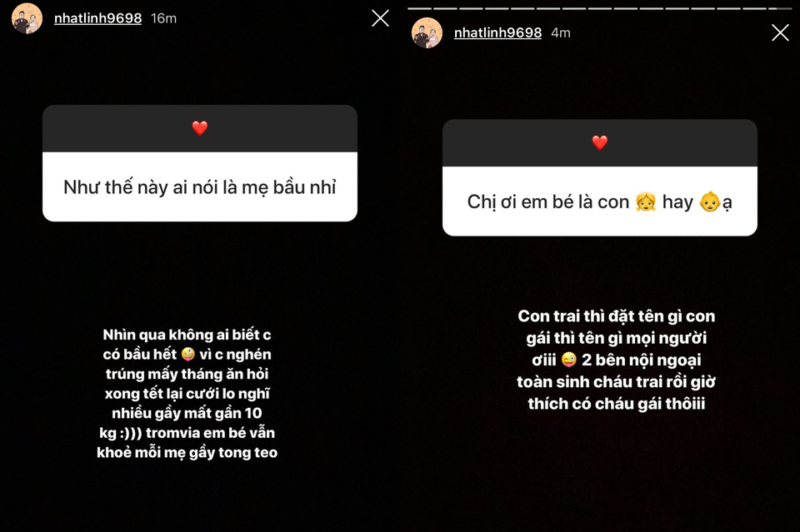Tap the zany face emoji after 'có bầu hết'
Viewport: 800px width, 532px height.
187,354
